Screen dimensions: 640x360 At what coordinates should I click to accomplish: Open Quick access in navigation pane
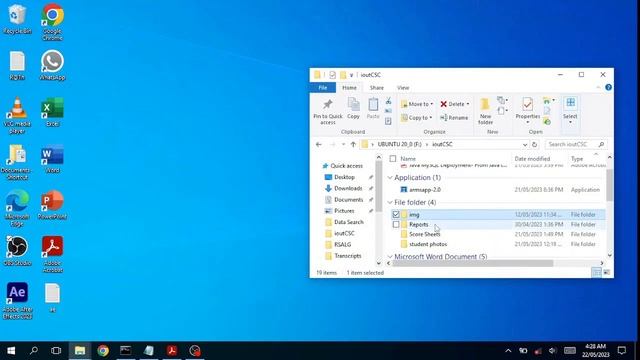click(346, 166)
